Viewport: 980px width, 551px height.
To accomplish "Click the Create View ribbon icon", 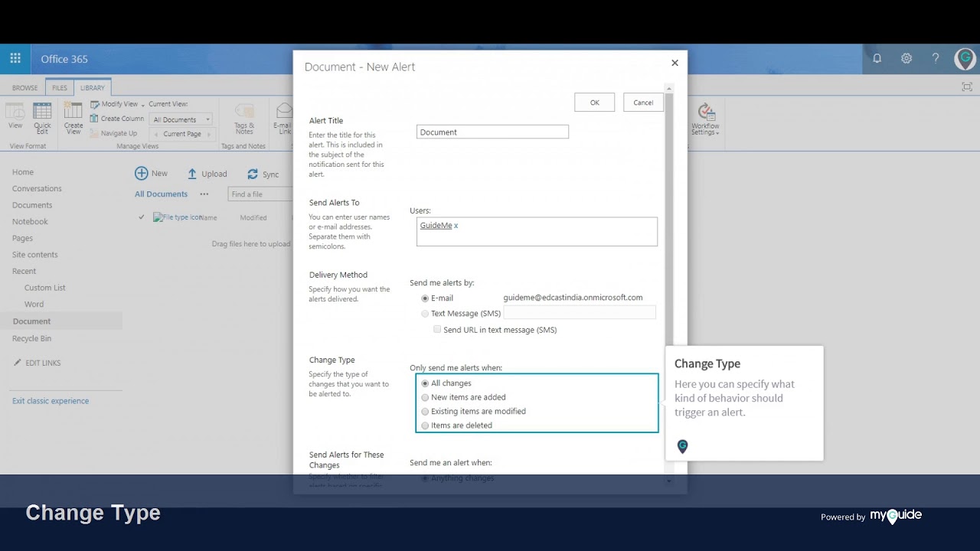I will click(x=73, y=111).
